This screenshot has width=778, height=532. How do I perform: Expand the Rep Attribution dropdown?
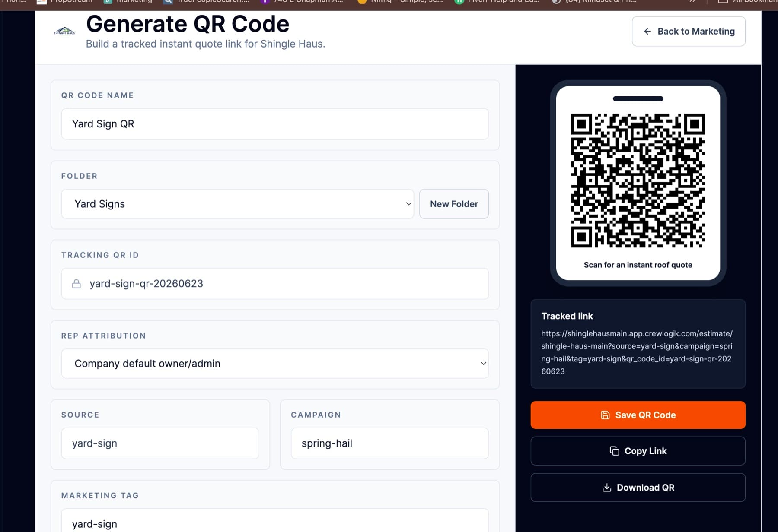[x=275, y=364]
